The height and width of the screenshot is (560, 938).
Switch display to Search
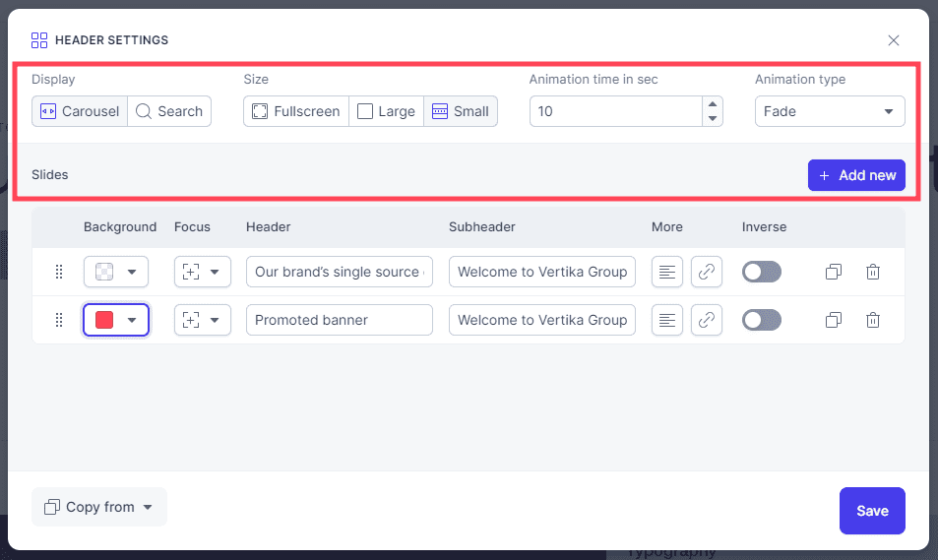click(x=169, y=111)
